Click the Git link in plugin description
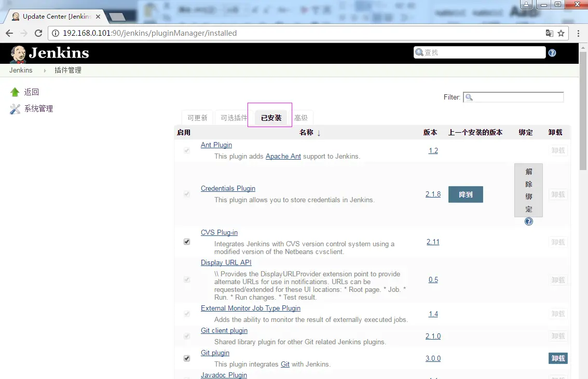 [285, 364]
